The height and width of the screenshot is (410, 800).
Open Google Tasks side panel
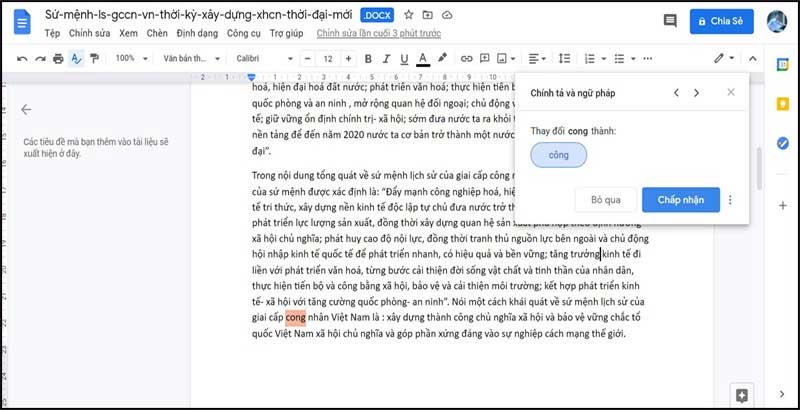[x=783, y=143]
